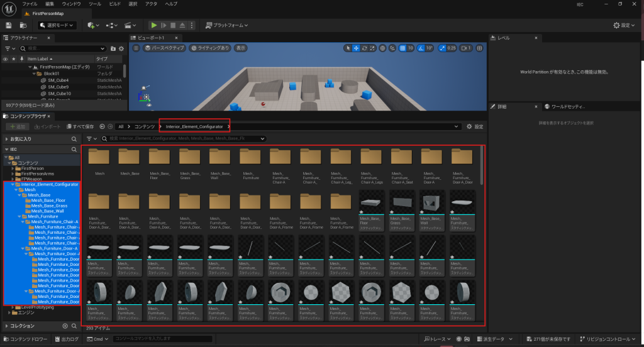Image resolution: width=644 pixels, height=347 pixels.
Task: Open the 選択モード dropdown
Action: pyautogui.click(x=57, y=25)
